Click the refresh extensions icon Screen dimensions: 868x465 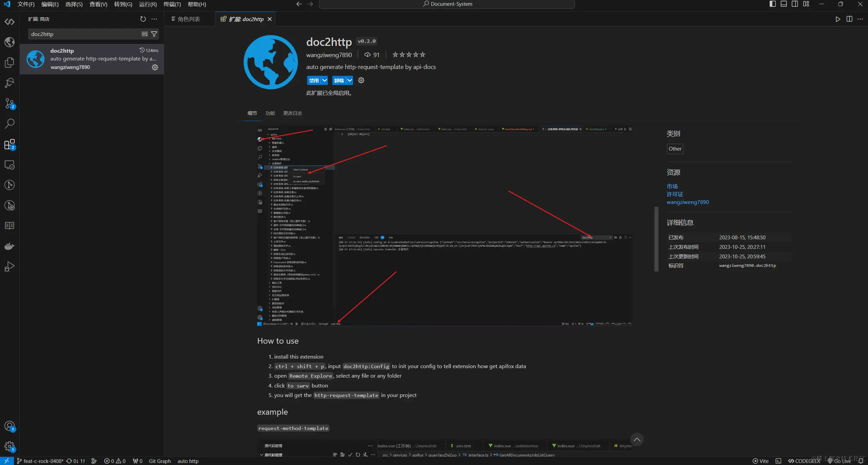pos(143,19)
